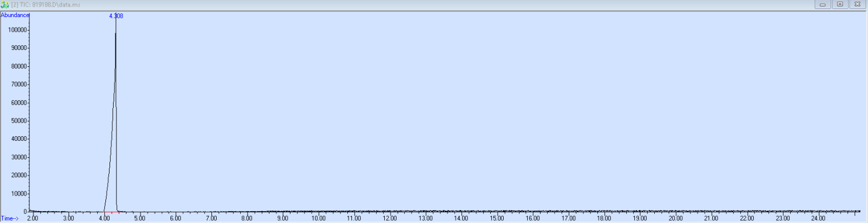Click the 4.00 time tick label

click(x=104, y=218)
